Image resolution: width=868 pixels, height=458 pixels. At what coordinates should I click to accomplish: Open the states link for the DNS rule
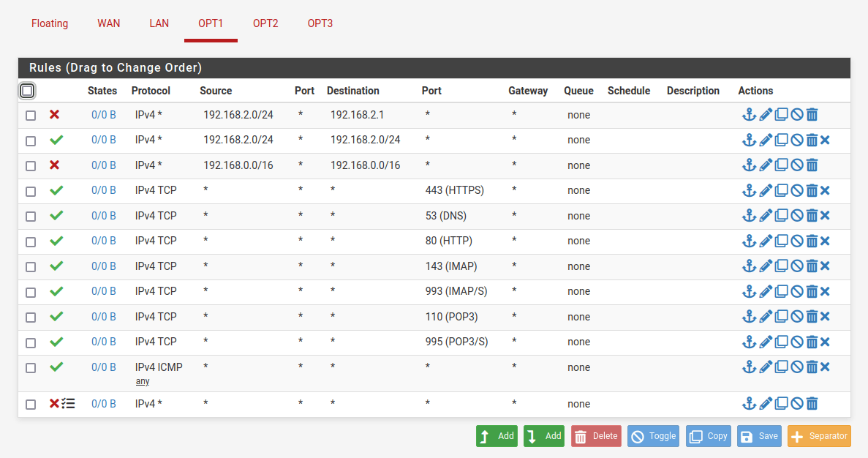[102, 215]
